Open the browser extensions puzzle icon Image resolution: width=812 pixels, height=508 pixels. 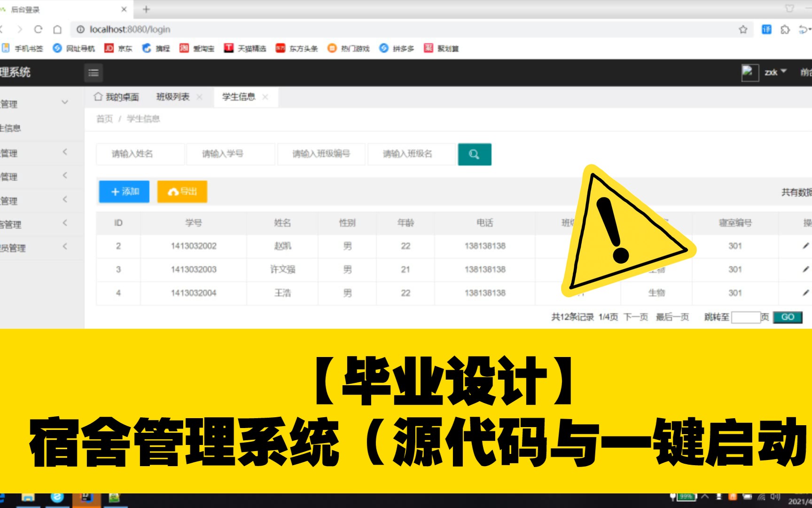[x=785, y=30]
